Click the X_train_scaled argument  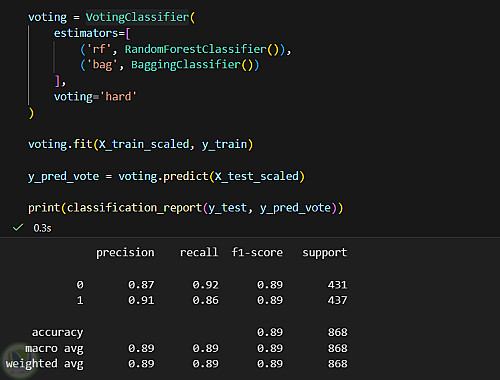coord(144,144)
